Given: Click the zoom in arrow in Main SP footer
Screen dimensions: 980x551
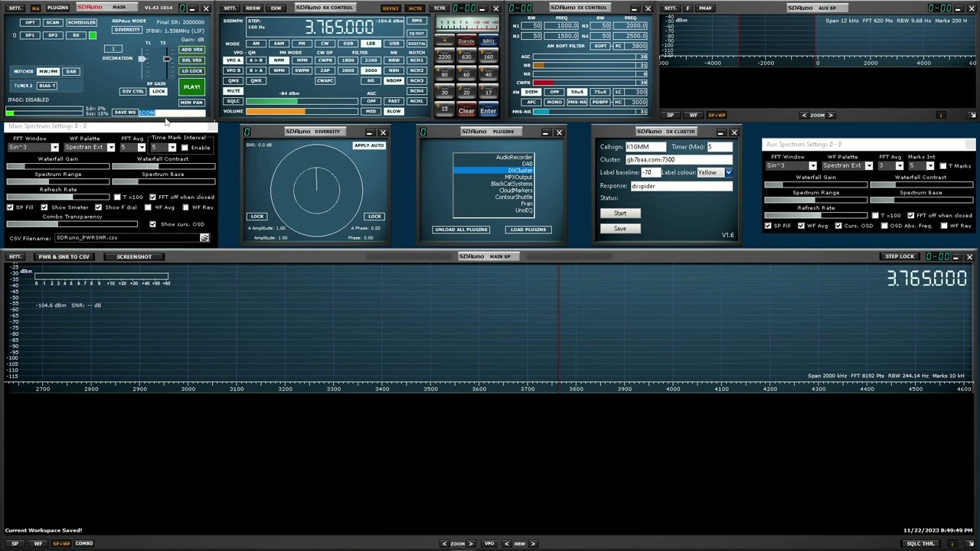Looking at the screenshot, I should [471, 543].
